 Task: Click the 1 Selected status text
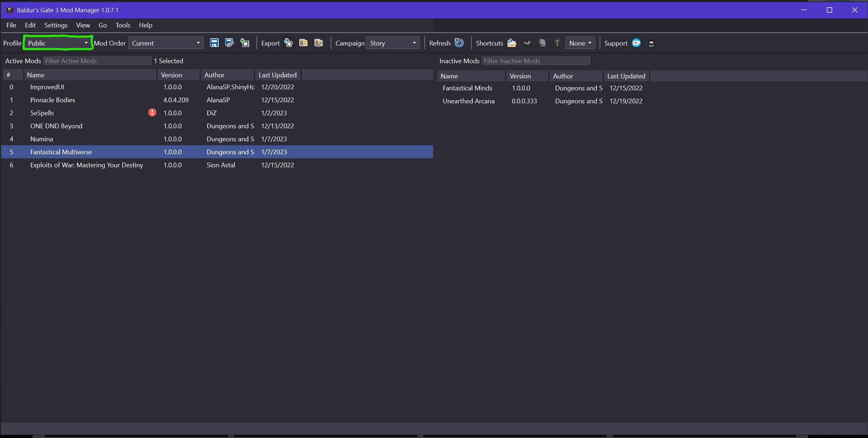(x=168, y=61)
